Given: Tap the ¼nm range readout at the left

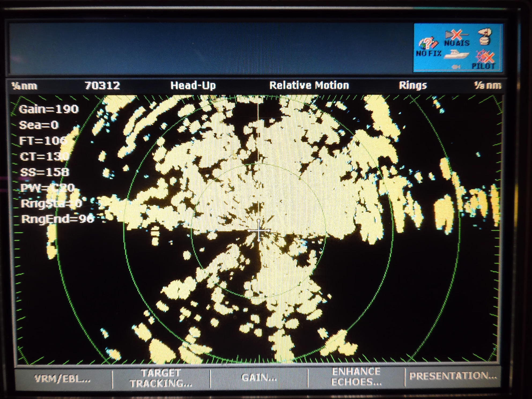Looking at the screenshot, I should tap(24, 86).
